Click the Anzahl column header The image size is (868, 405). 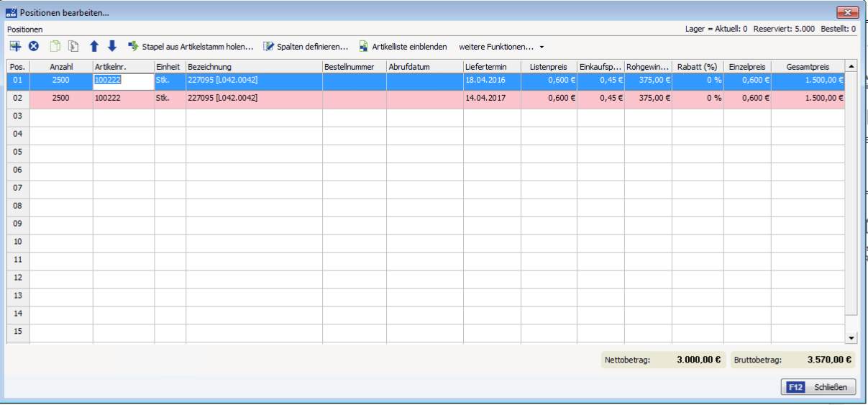61,66
